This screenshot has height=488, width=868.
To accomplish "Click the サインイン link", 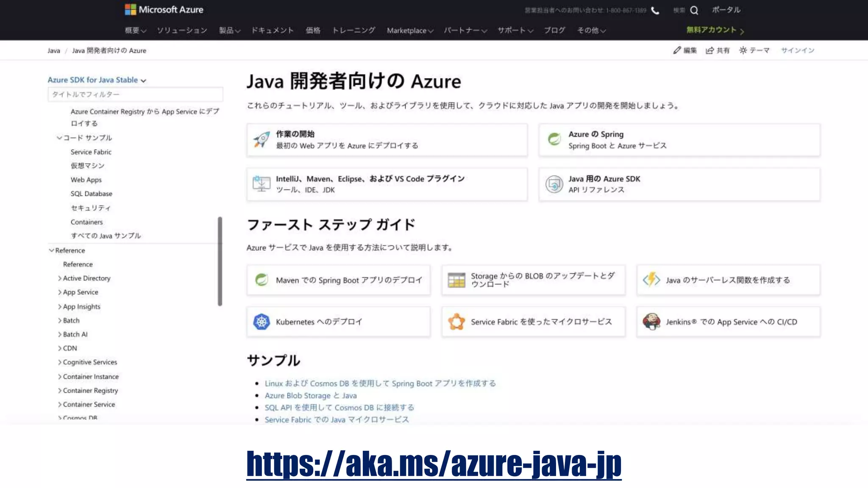I will 798,50.
